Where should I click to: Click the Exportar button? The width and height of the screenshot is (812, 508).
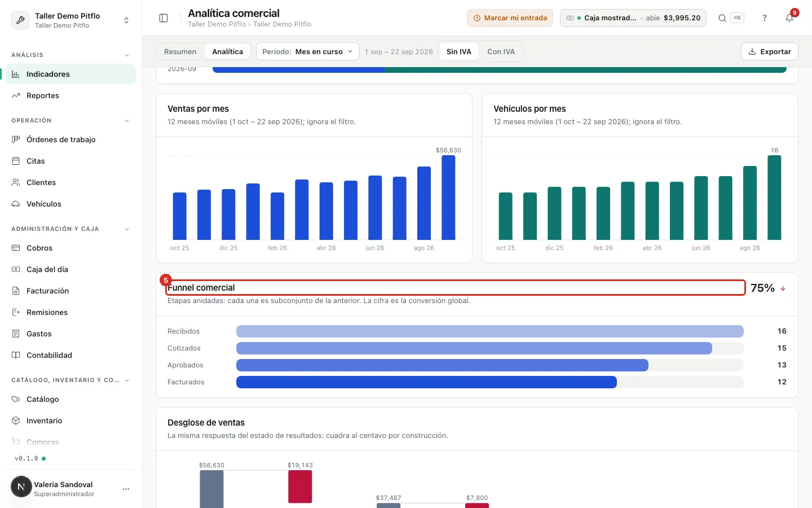point(770,51)
